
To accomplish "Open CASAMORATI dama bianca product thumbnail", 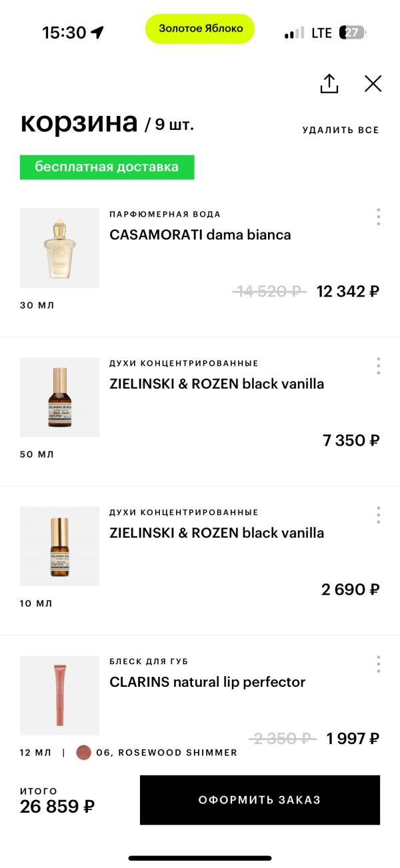I will (59, 248).
